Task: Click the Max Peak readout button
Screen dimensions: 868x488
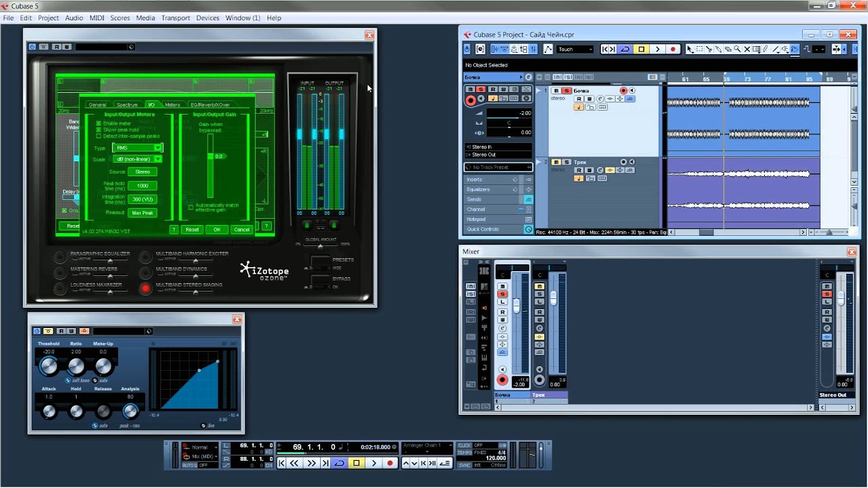Action: click(142, 213)
